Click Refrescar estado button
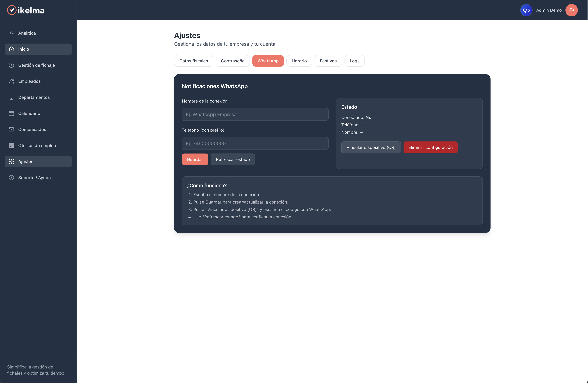The image size is (588, 383). (233, 159)
